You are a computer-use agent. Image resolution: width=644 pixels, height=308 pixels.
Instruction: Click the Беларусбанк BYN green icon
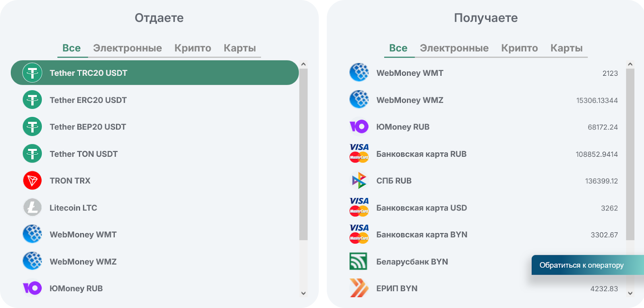(358, 262)
